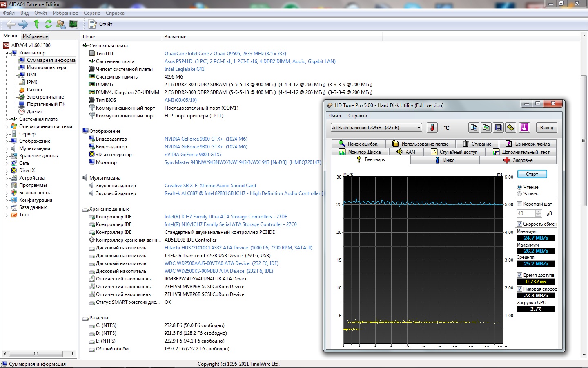Go back using the AIDA64 back arrow
Screen dimensions: 588x368
coord(11,24)
